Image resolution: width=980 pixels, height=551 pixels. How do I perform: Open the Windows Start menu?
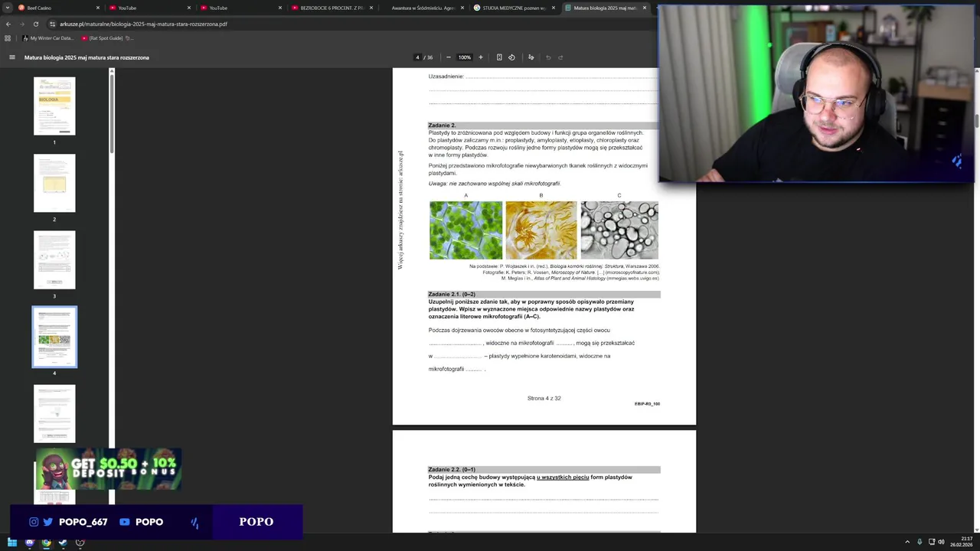pos(12,543)
